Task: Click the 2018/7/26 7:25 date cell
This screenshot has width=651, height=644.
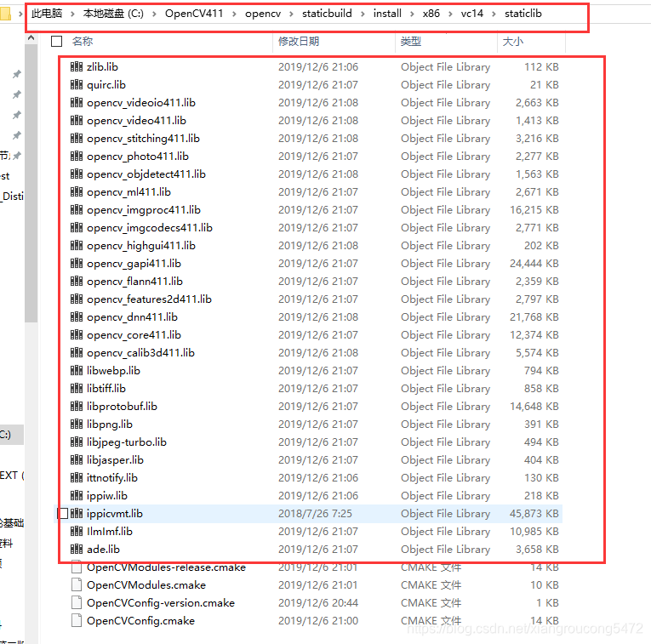Action: tap(315, 513)
